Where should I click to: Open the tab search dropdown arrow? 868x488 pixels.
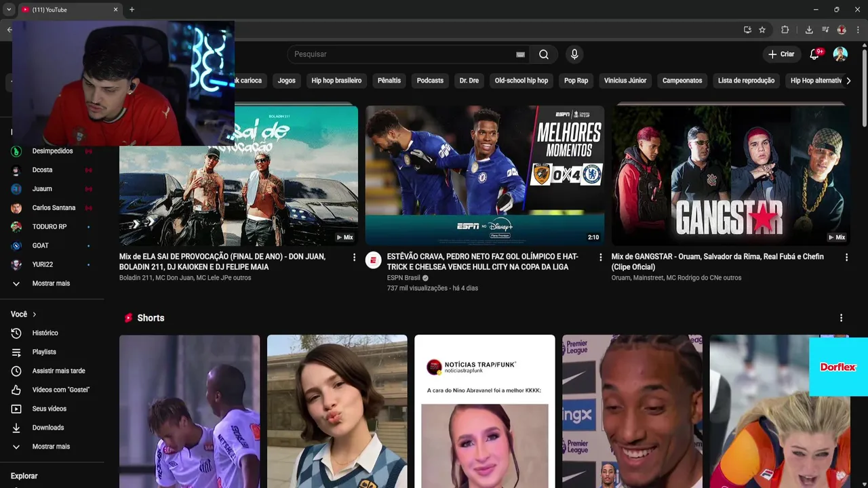point(9,9)
